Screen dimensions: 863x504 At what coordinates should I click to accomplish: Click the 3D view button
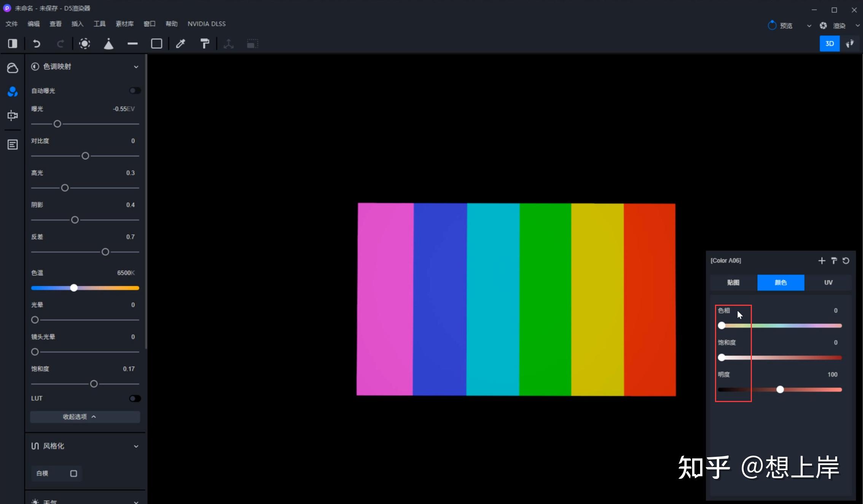[x=830, y=44]
